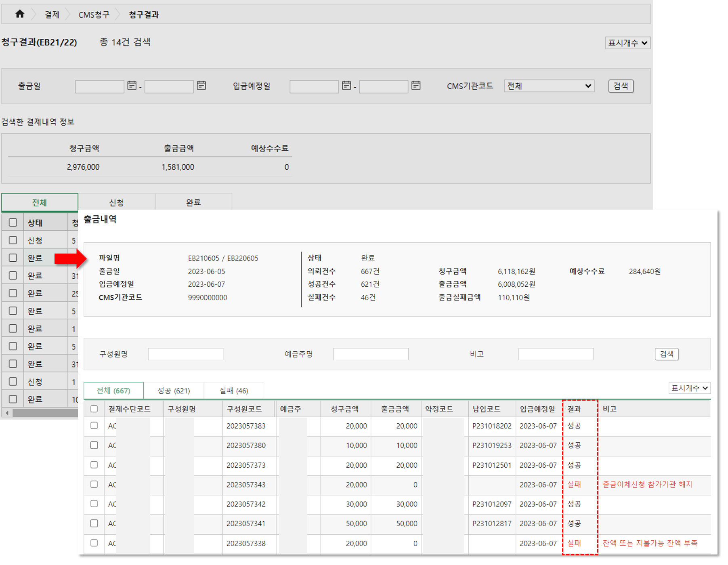Toggle select-all checkbox beside 상태 header
This screenshot has height=565, width=728.
click(x=13, y=223)
